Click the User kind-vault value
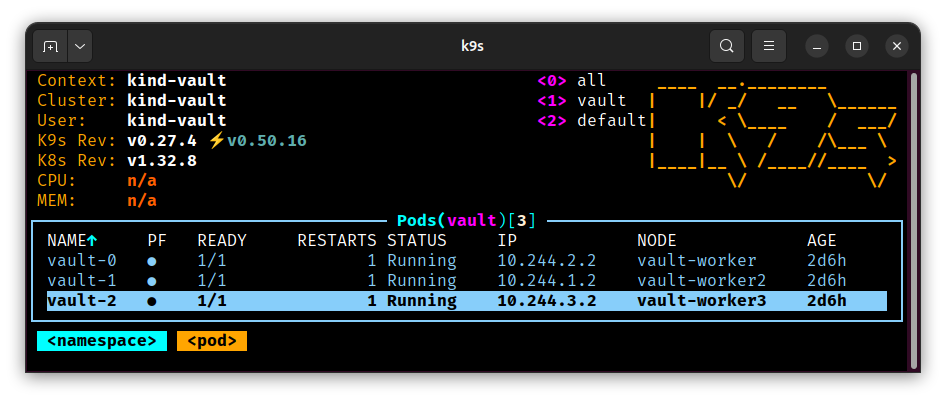Screen dimensions: 946x401 [177, 121]
